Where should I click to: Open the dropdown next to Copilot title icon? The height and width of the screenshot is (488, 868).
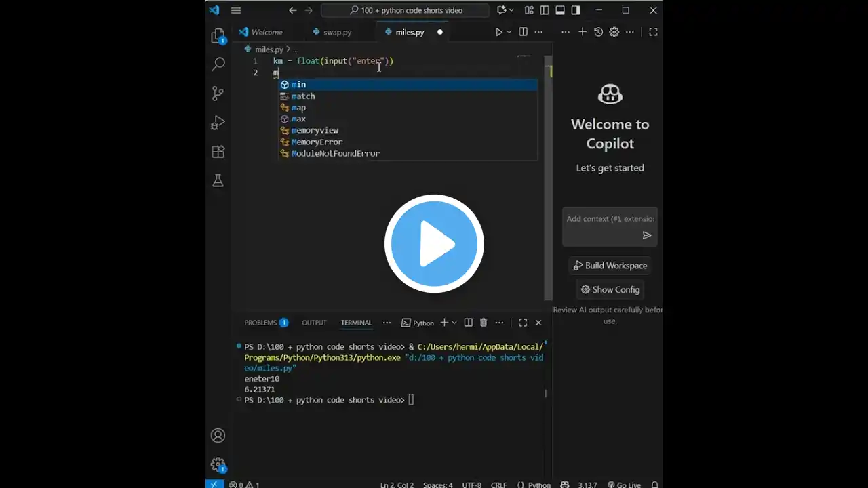[511, 10]
